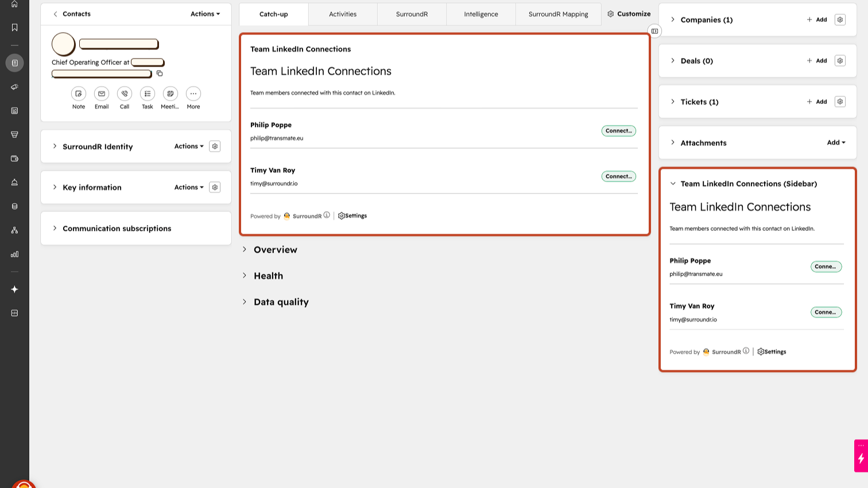This screenshot has width=868, height=488.
Task: Open the Reporting bar chart icon
Action: tap(14, 254)
